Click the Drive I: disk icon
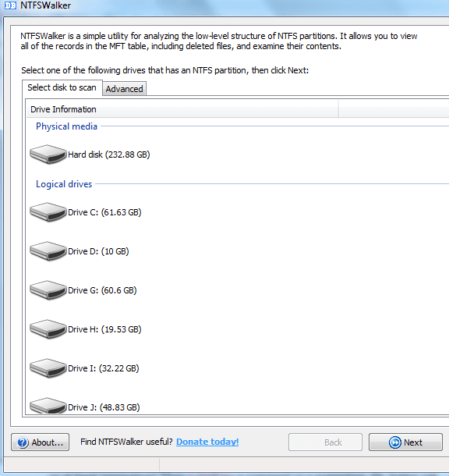Viewport: 449px width, 476px height. [x=48, y=368]
